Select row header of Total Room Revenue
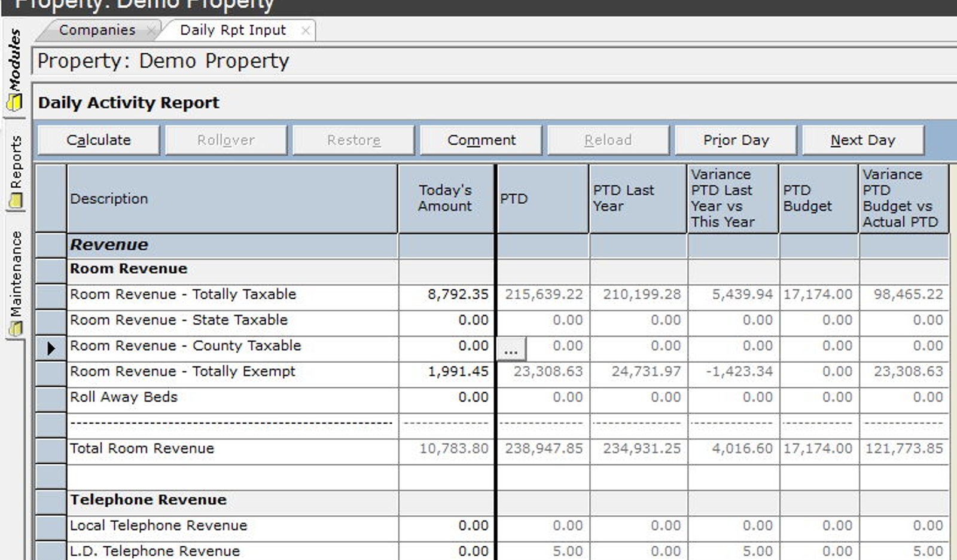The width and height of the screenshot is (957, 560). pos(51,451)
